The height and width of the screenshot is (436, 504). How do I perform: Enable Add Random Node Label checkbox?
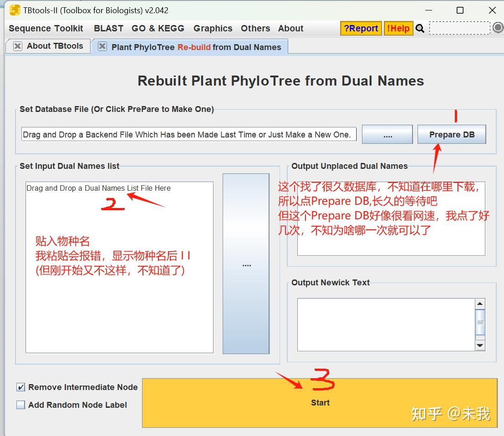20,405
